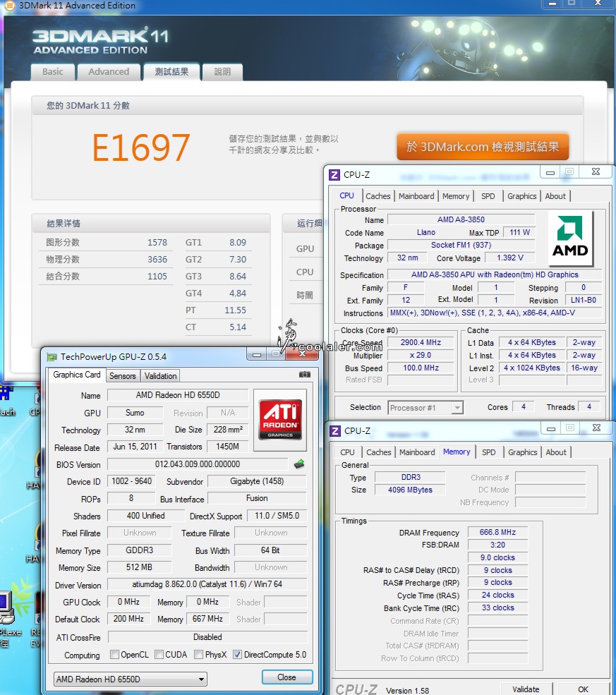Open the Advanced tab in 3DMark
Image resolution: width=616 pixels, height=695 pixels.
point(109,72)
